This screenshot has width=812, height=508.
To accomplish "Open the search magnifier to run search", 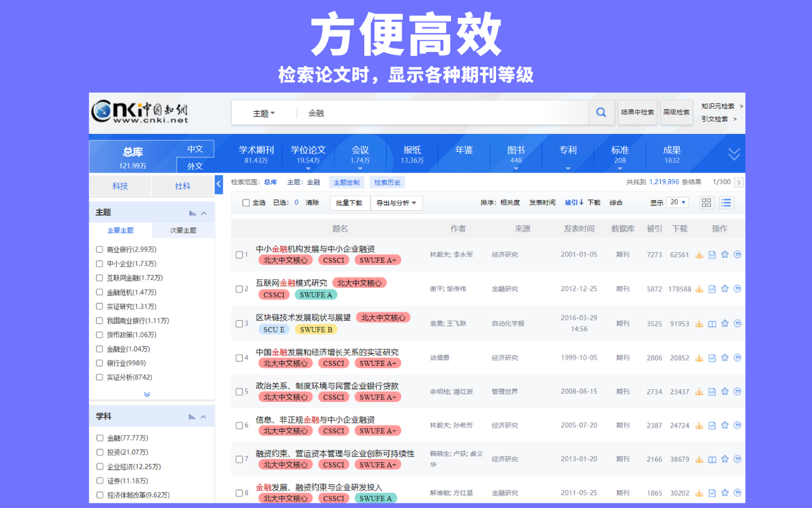I will pos(600,112).
